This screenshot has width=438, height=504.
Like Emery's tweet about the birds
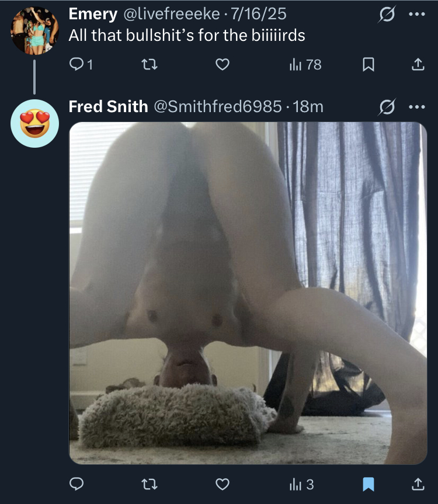click(223, 64)
